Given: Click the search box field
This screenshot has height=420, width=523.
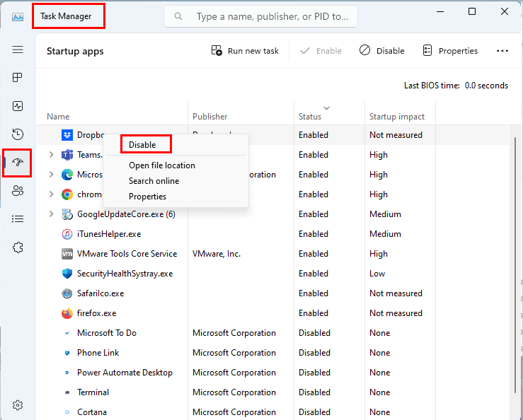Looking at the screenshot, I should [x=269, y=16].
